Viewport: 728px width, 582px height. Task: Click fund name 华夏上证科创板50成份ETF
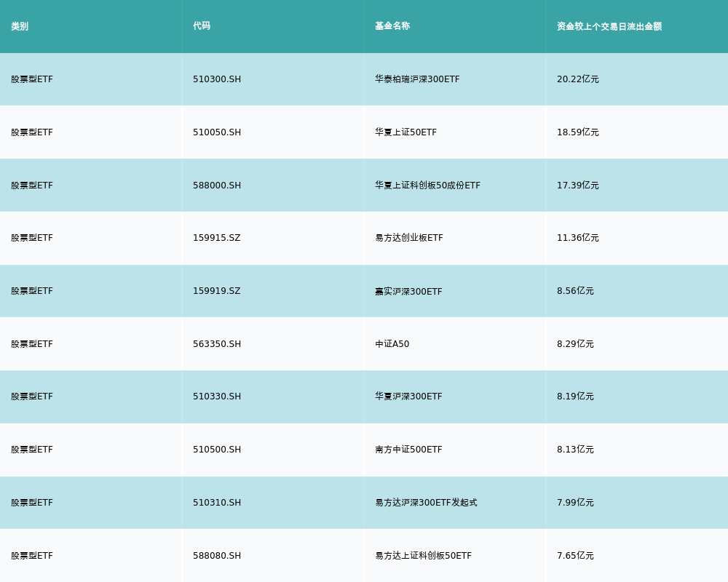(427, 186)
